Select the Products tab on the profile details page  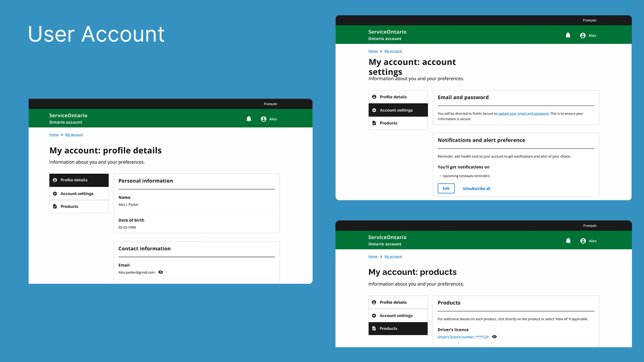(69, 206)
